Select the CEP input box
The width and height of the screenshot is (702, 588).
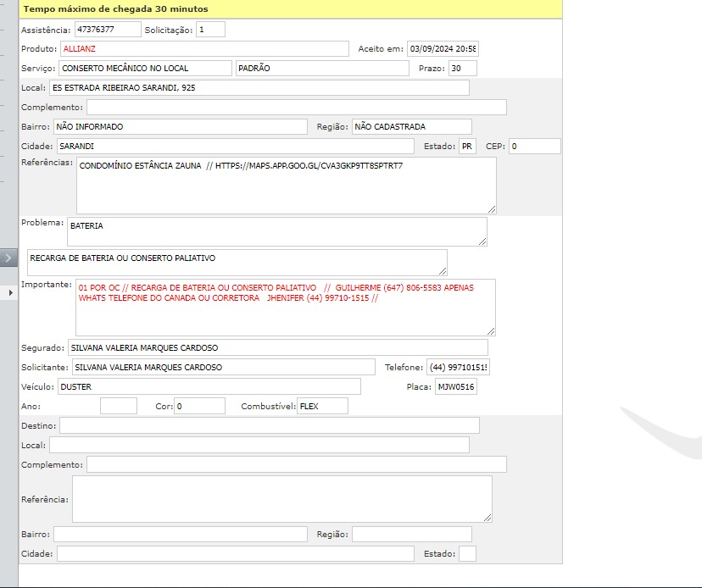pyautogui.click(x=534, y=147)
